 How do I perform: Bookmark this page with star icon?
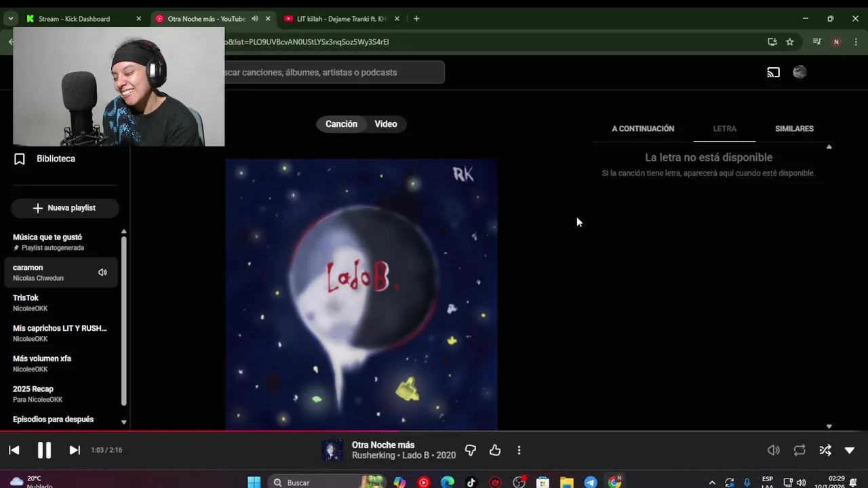click(790, 42)
